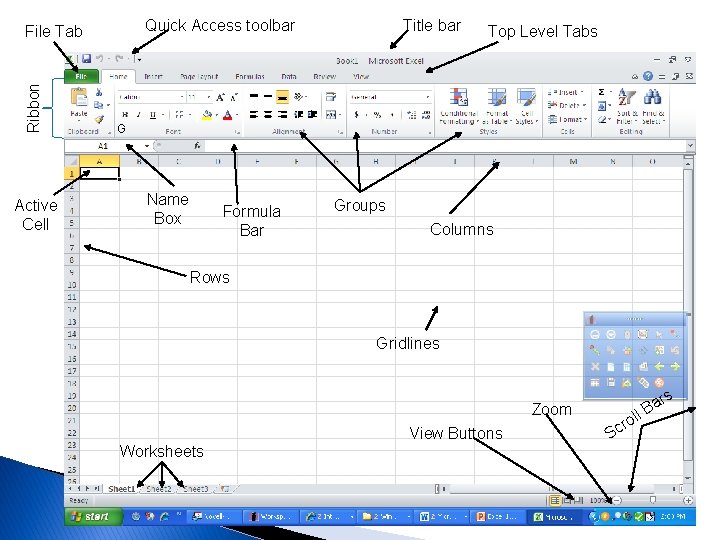Select the Format Painter brush icon
Viewport: 720px width, 540px height.
click(x=99, y=119)
